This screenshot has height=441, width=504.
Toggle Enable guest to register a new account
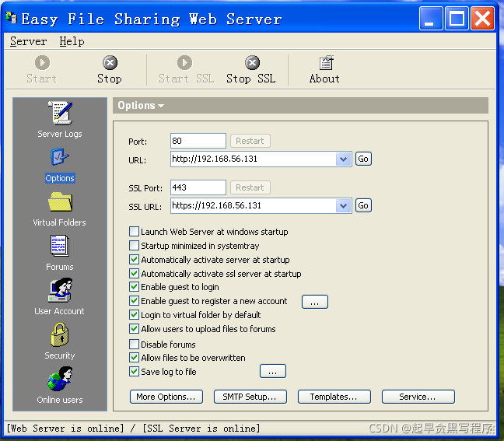pos(134,301)
